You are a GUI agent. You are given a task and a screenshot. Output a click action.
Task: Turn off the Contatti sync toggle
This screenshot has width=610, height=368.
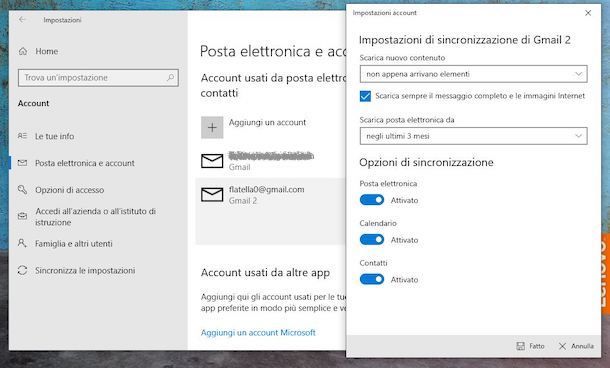click(x=372, y=279)
